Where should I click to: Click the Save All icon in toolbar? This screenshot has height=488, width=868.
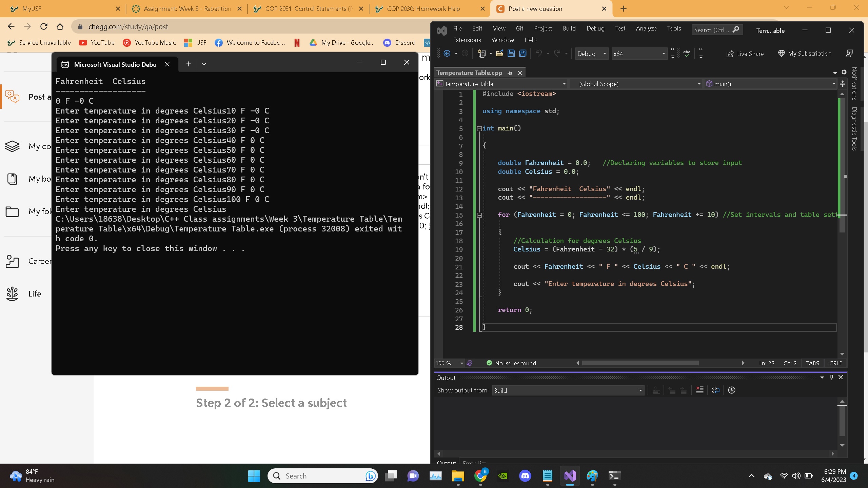coord(523,54)
